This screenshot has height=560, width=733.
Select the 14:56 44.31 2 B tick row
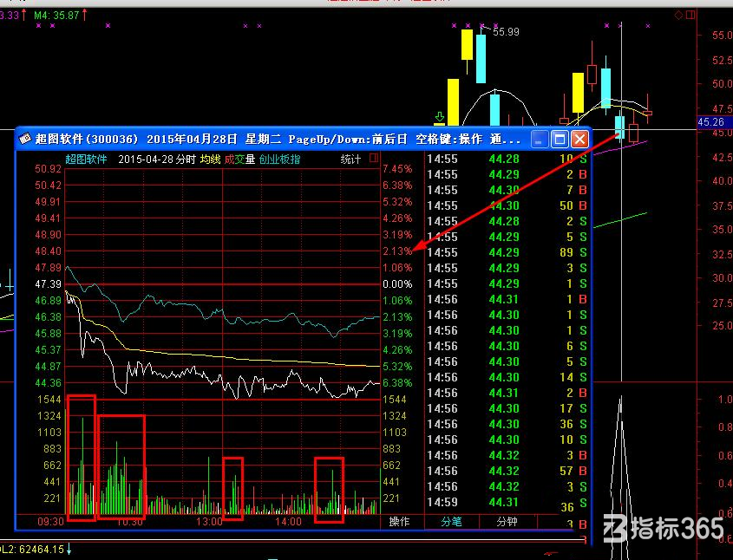(x=507, y=394)
